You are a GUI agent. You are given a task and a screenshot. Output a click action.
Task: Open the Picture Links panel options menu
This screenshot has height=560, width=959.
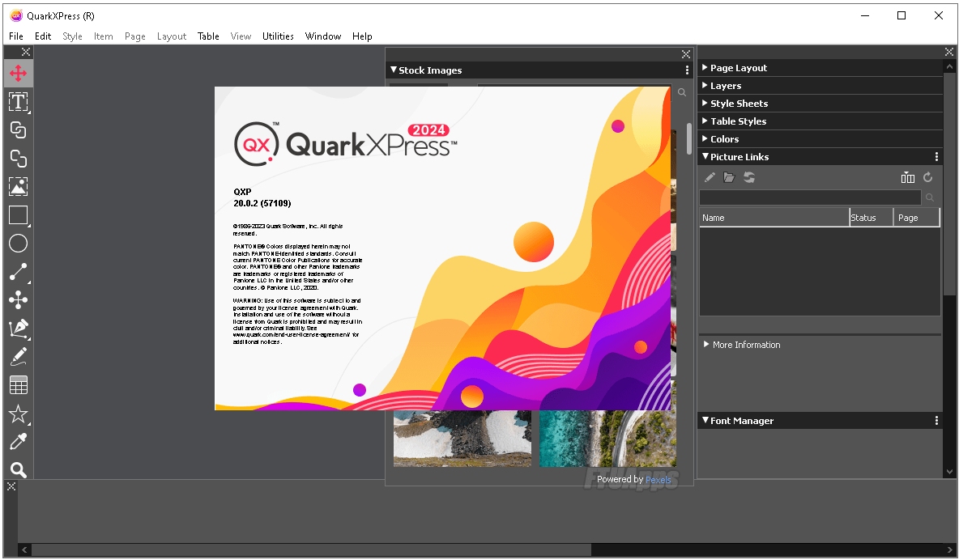click(x=936, y=157)
